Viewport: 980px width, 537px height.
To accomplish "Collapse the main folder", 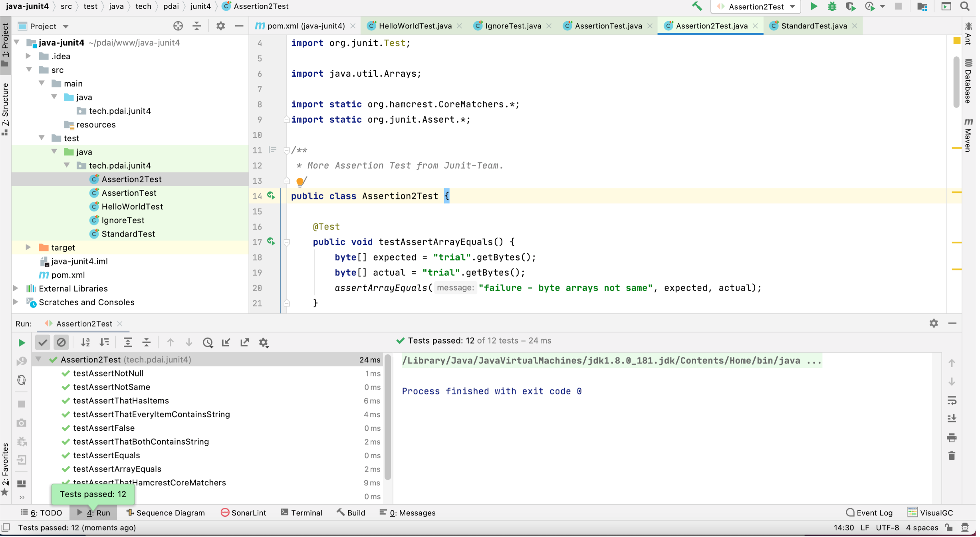I will pyautogui.click(x=42, y=83).
